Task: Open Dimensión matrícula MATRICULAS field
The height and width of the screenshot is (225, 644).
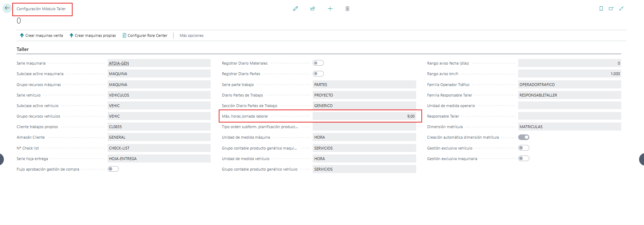Action: point(570,127)
